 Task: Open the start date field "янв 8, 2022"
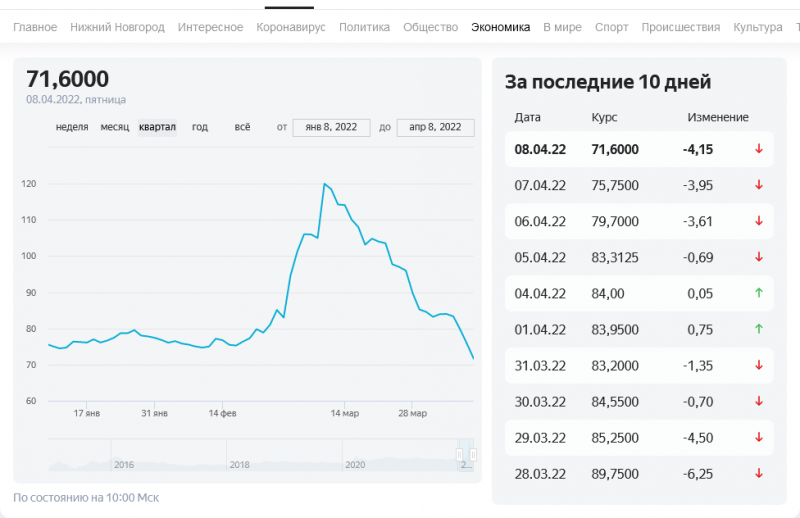331,127
